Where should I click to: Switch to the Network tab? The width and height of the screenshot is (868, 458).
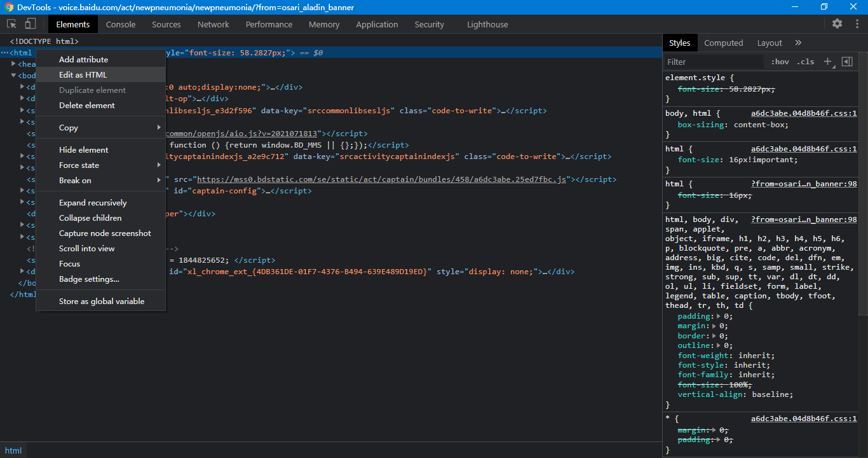coord(213,24)
